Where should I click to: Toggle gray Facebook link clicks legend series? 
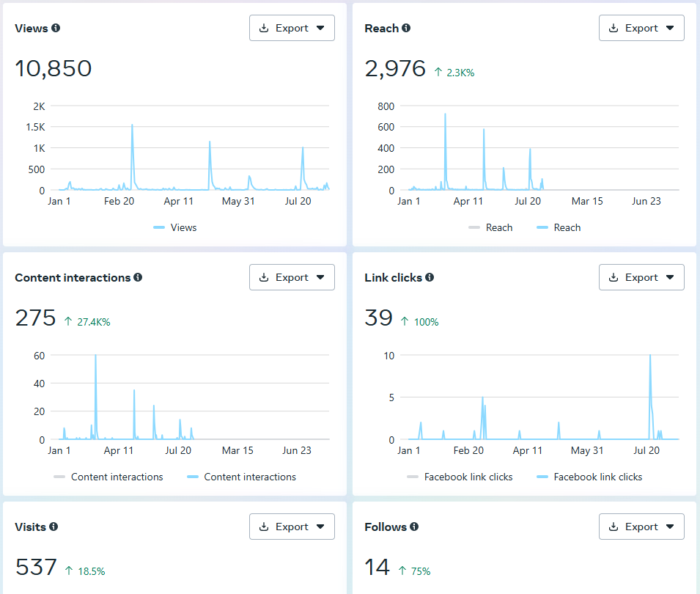pyautogui.click(x=460, y=477)
